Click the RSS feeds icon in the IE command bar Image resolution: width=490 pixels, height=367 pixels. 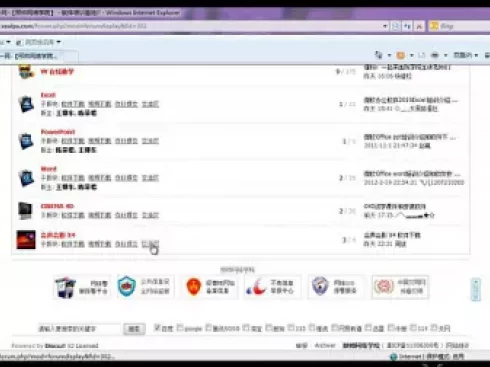(401, 55)
